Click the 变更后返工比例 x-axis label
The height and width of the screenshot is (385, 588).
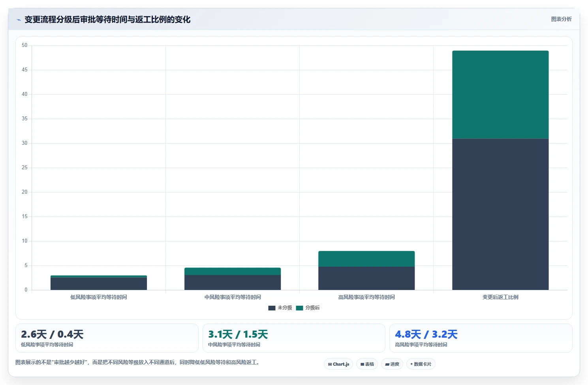click(x=500, y=297)
